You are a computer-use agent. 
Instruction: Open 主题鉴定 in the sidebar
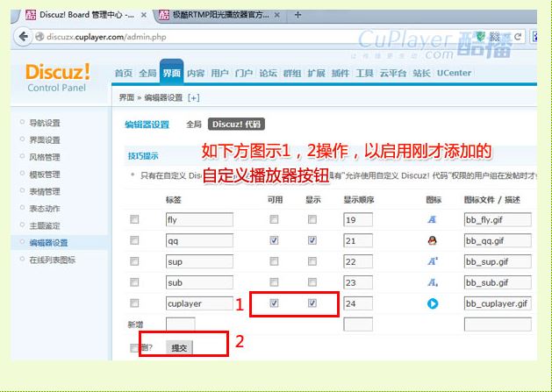(x=45, y=225)
